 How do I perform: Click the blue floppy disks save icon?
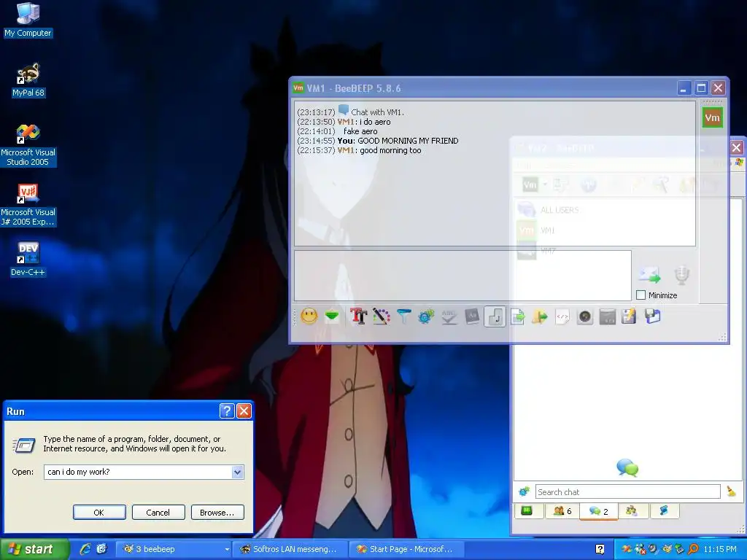[x=652, y=316]
